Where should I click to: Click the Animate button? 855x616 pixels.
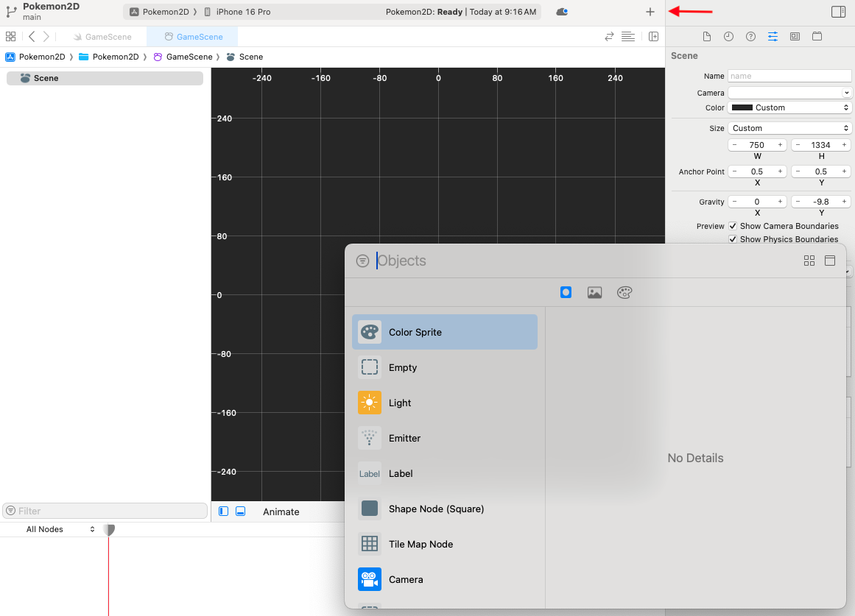click(x=281, y=511)
